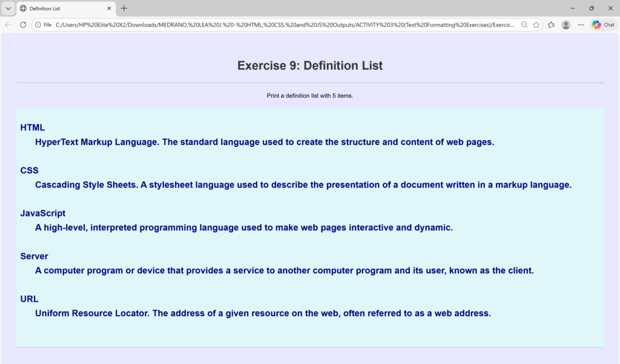Click the Exercise 9: Definition List heading
The image size is (620, 364).
(x=309, y=65)
